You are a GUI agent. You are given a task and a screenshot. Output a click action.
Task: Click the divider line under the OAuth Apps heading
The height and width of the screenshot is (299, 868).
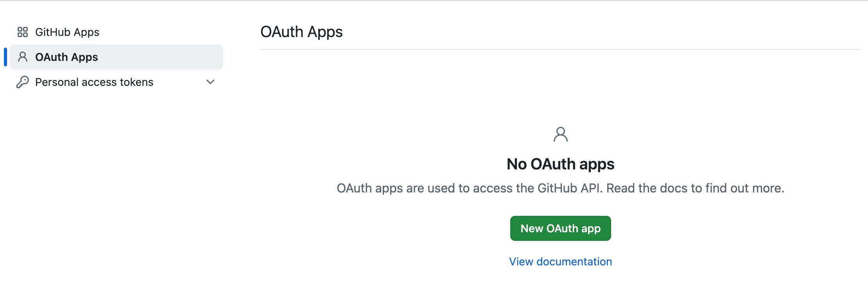pyautogui.click(x=561, y=50)
